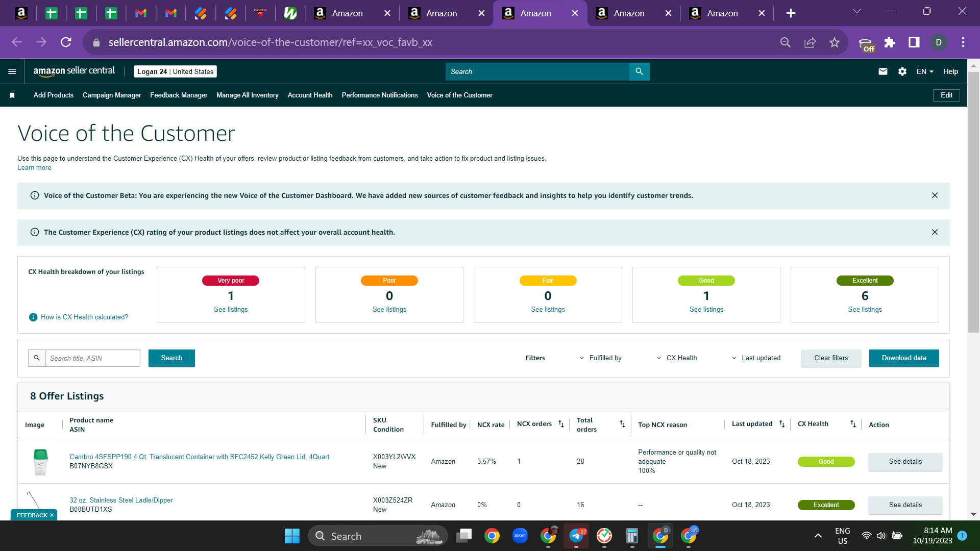Sort by CX Health column arrows
This screenshot has height=551, width=980.
tap(853, 424)
